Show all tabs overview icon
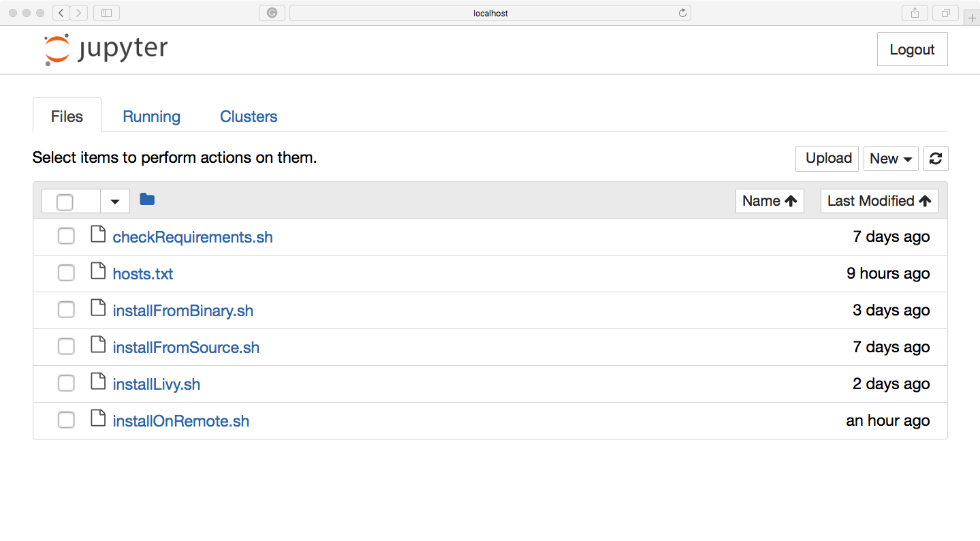 tap(946, 13)
